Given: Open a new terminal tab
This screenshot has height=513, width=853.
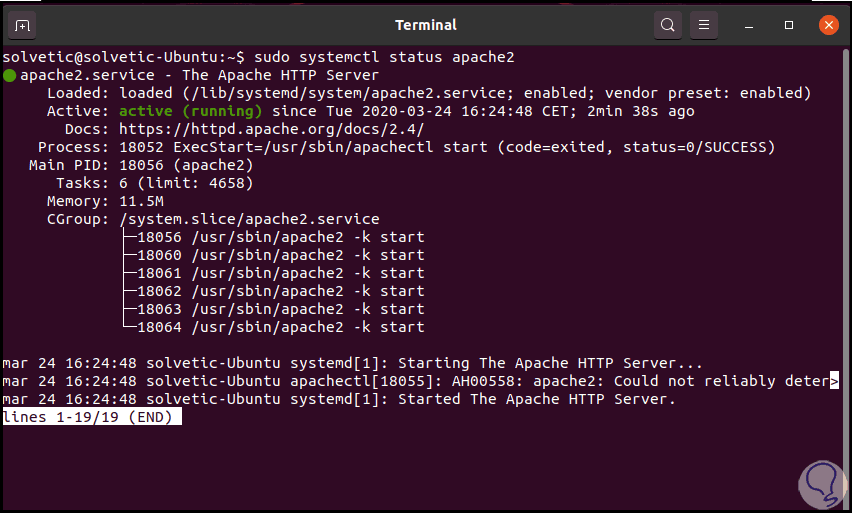Looking at the screenshot, I should click(23, 25).
